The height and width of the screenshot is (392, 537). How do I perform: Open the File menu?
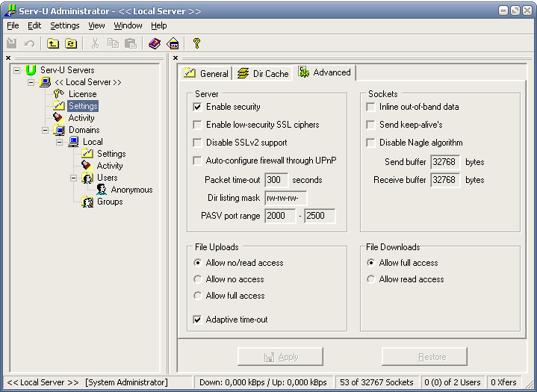[x=13, y=25]
